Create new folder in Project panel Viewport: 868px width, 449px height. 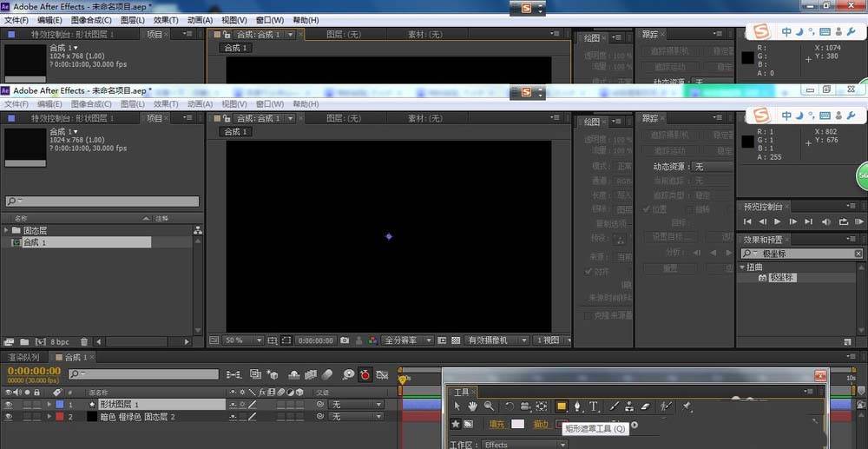[x=24, y=341]
